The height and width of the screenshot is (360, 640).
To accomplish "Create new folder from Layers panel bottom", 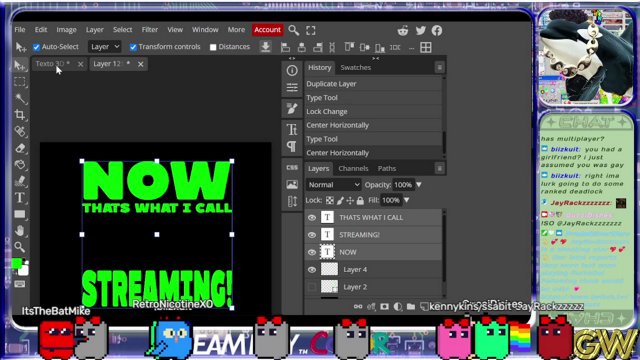I will click(411, 306).
